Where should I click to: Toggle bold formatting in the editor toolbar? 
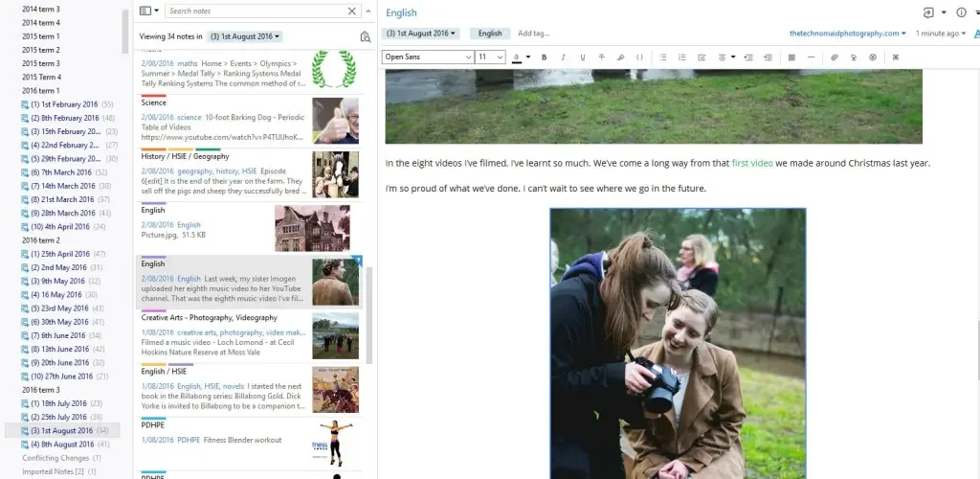pos(544,57)
